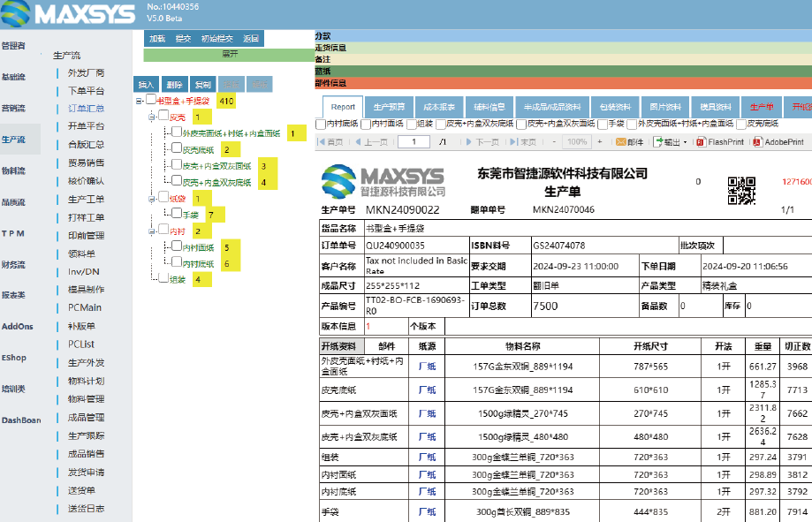The image size is (812, 522).
Task: Expand the 走货信息 section bar
Action: pos(563,48)
